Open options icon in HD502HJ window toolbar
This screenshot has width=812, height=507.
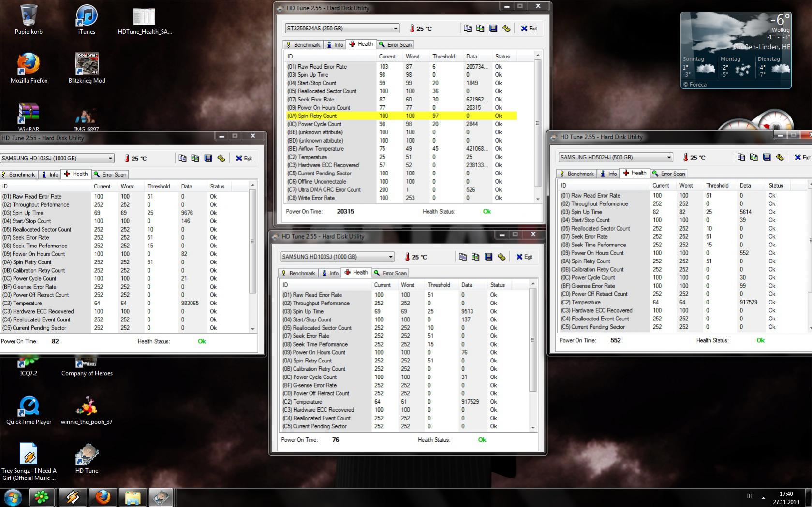point(780,157)
